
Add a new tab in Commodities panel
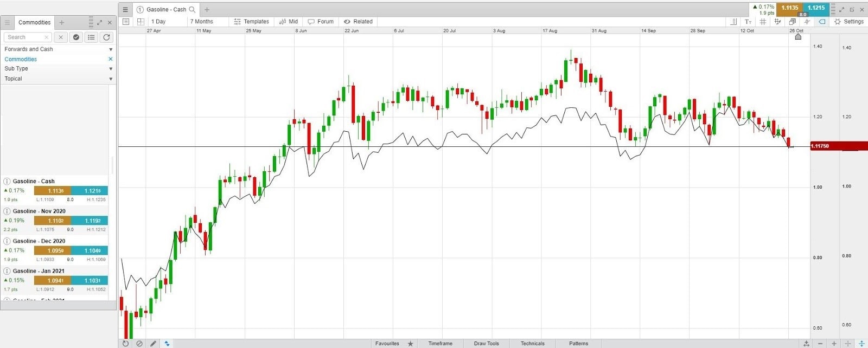62,22
